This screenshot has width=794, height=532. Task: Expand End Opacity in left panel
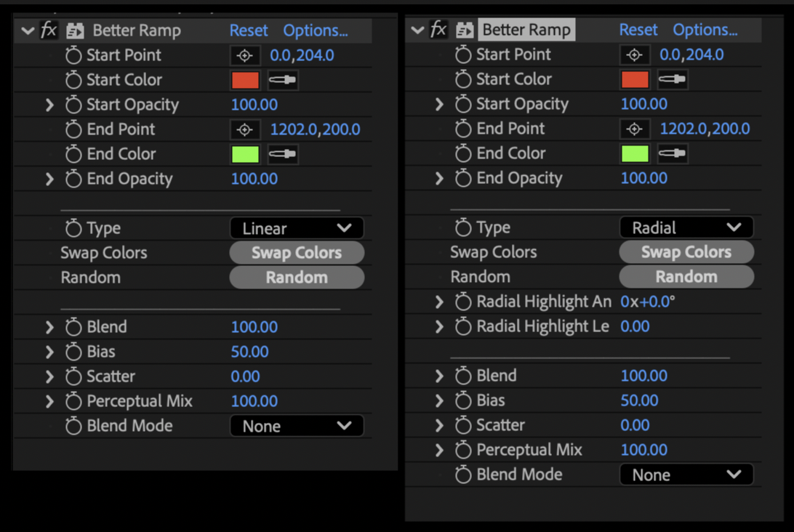pyautogui.click(x=49, y=180)
